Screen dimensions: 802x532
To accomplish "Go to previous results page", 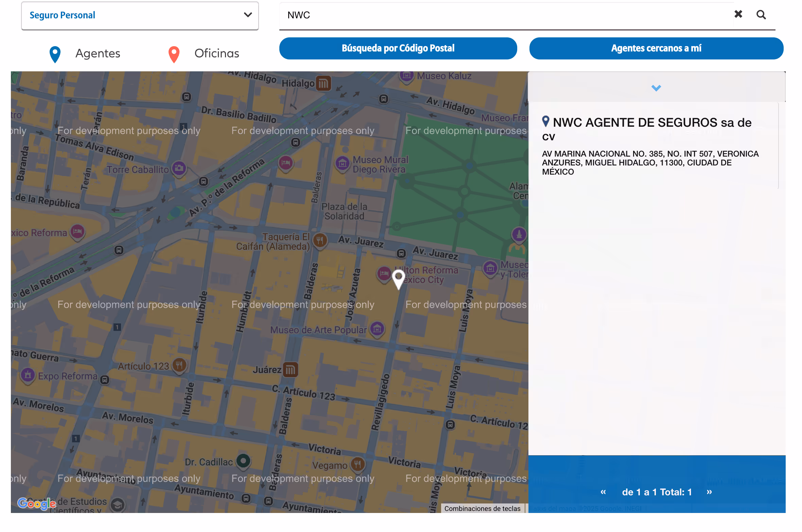I will coord(603,492).
